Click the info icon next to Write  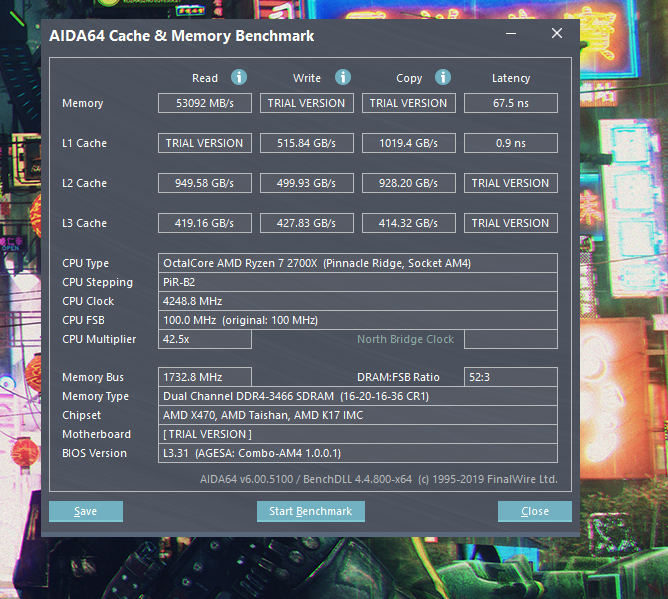(x=343, y=78)
